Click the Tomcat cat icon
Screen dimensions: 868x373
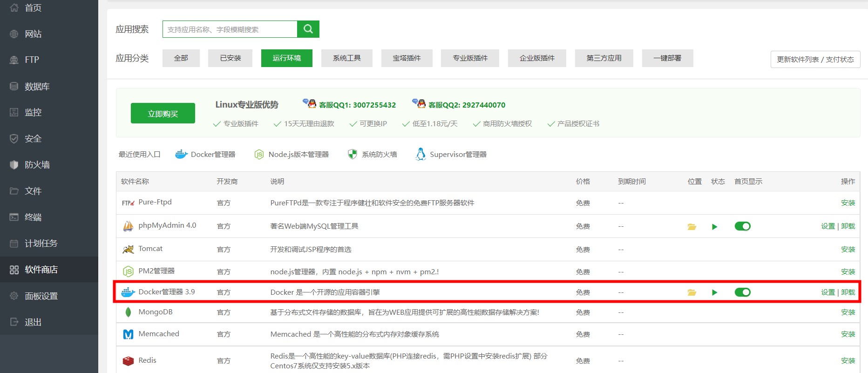point(128,250)
